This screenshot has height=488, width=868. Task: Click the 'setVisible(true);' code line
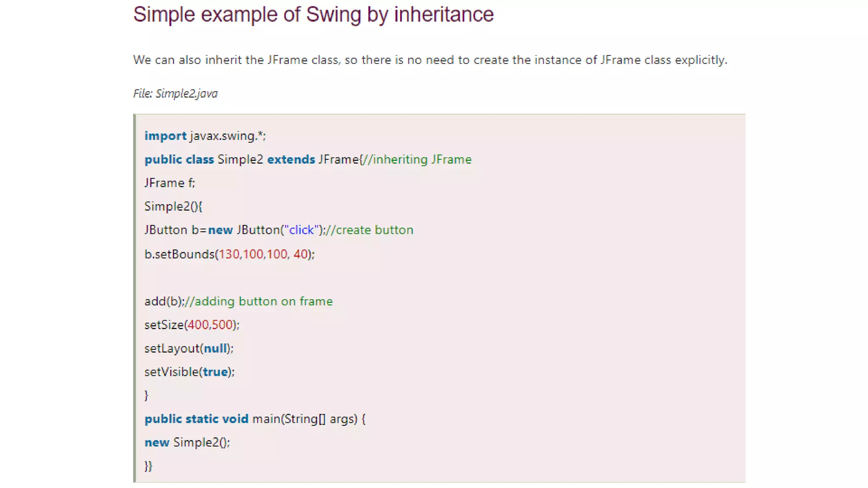click(x=189, y=372)
